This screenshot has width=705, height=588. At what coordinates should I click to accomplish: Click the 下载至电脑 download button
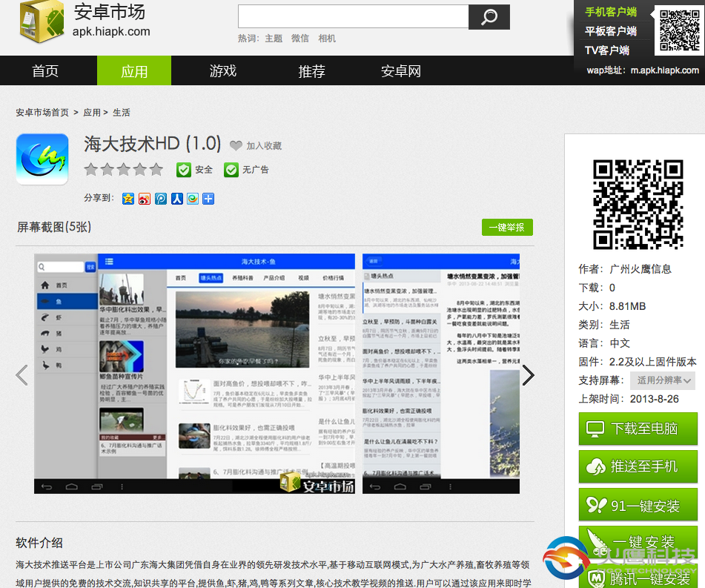(638, 429)
